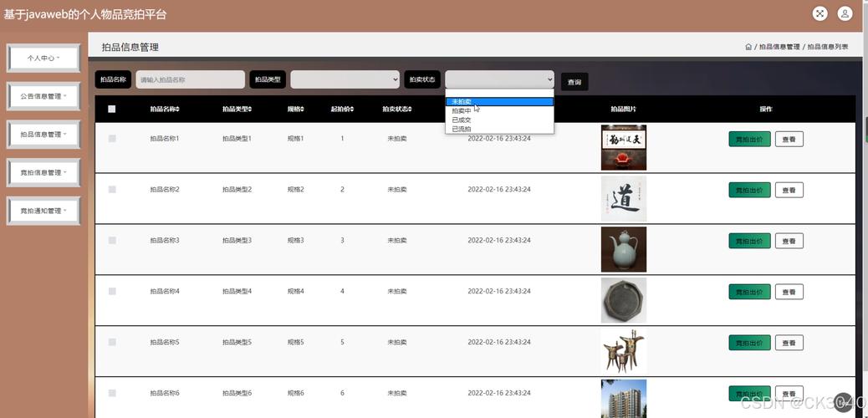Check the row checkbox for 拍品名称3
868x418 pixels.
pos(112,240)
